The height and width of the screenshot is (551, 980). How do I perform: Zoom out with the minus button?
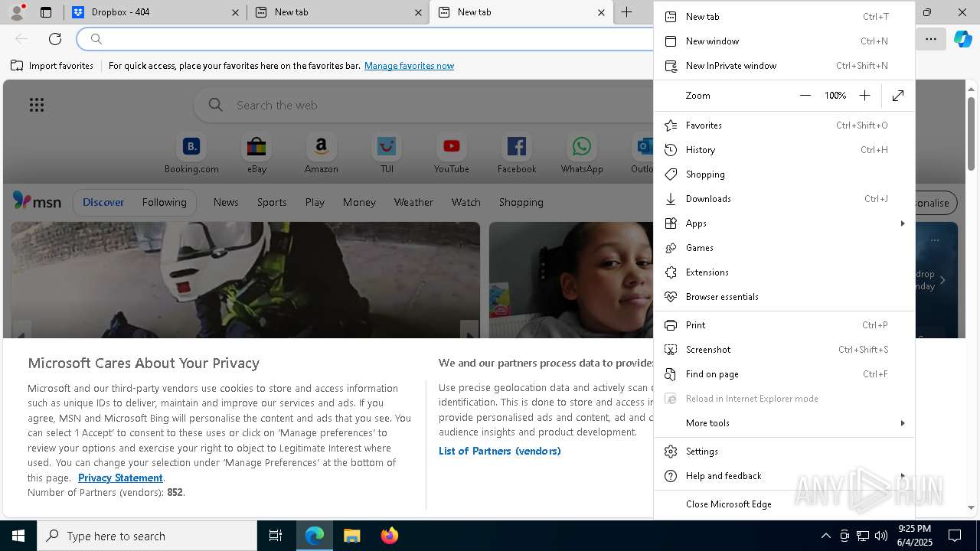click(805, 96)
